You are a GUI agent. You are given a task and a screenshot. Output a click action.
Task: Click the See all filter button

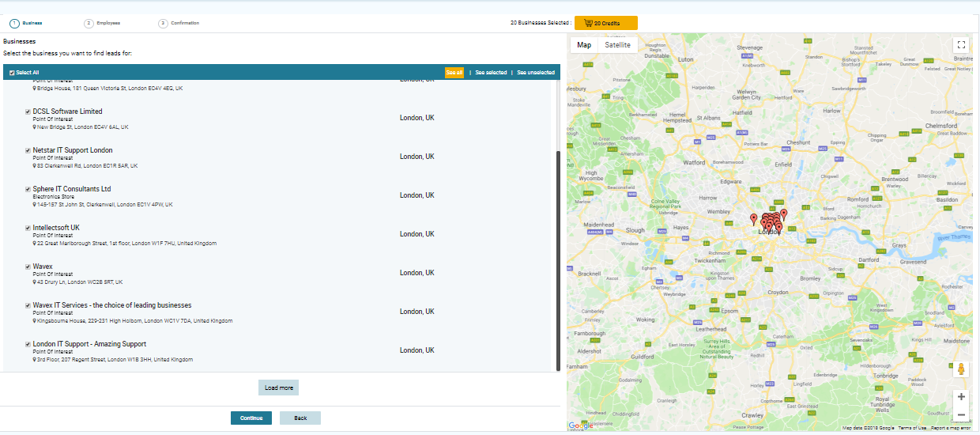(x=454, y=73)
